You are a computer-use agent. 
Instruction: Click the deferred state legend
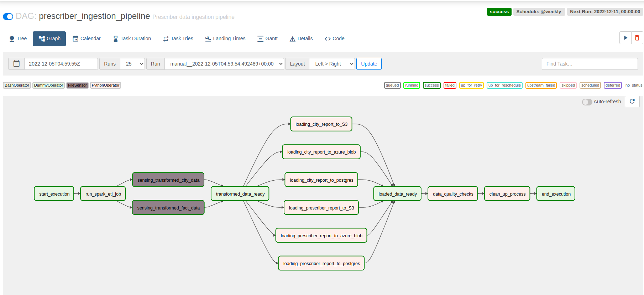[613, 85]
